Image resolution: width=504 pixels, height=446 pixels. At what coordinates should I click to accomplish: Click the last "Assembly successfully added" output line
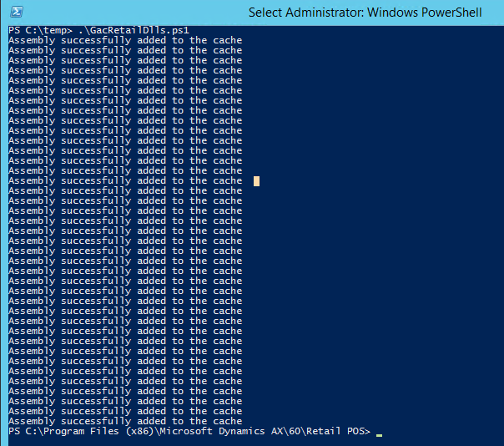click(125, 421)
